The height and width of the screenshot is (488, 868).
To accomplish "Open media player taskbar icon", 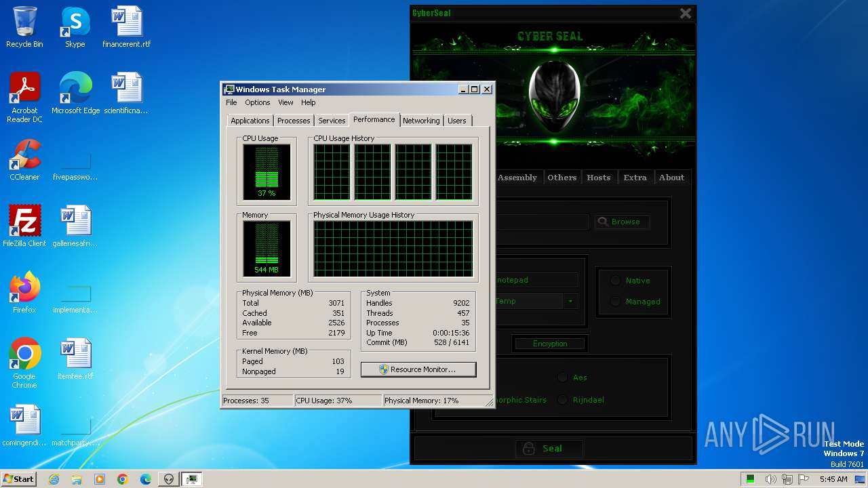I will 100,479.
